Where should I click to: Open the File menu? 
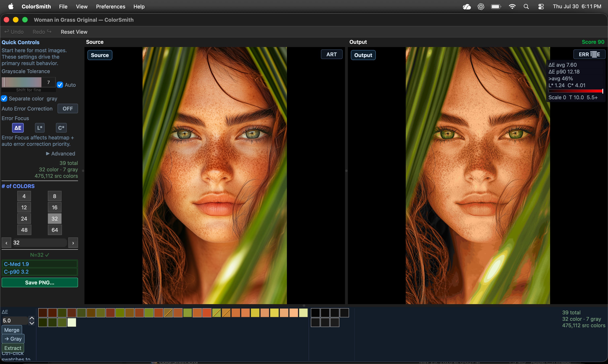click(x=63, y=7)
